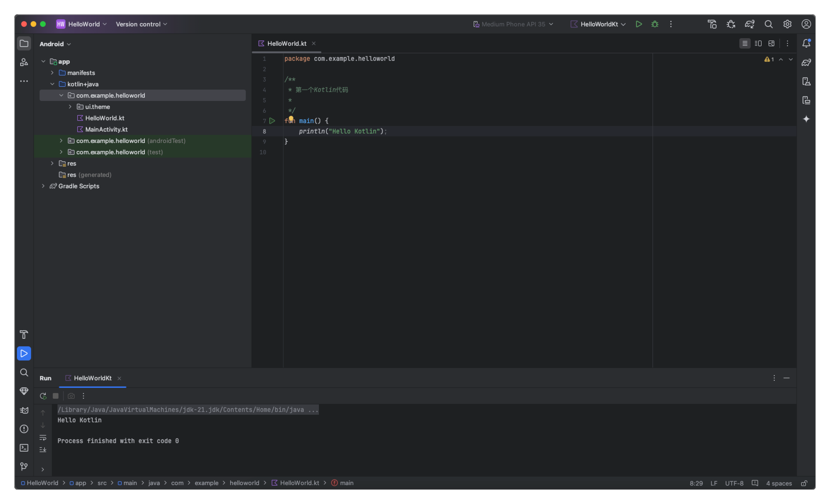The height and width of the screenshot is (504, 830).
Task: Rerun HelloWorldKt in Run panel
Action: click(x=43, y=396)
